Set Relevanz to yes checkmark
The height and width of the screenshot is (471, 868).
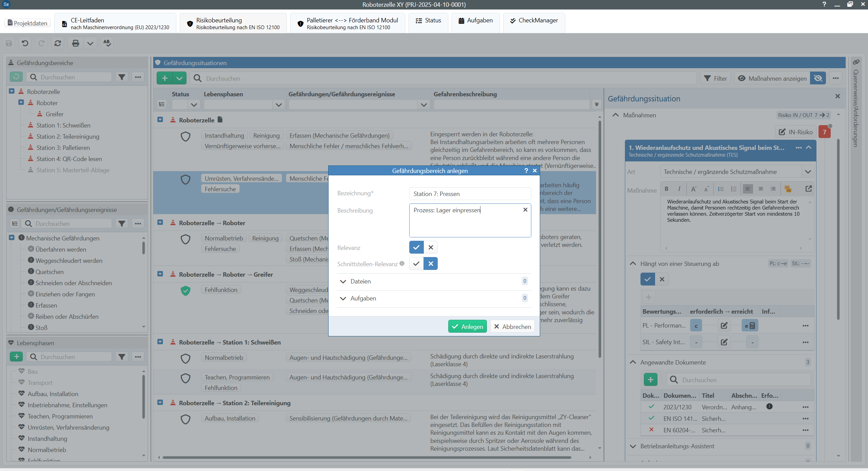pyautogui.click(x=416, y=248)
